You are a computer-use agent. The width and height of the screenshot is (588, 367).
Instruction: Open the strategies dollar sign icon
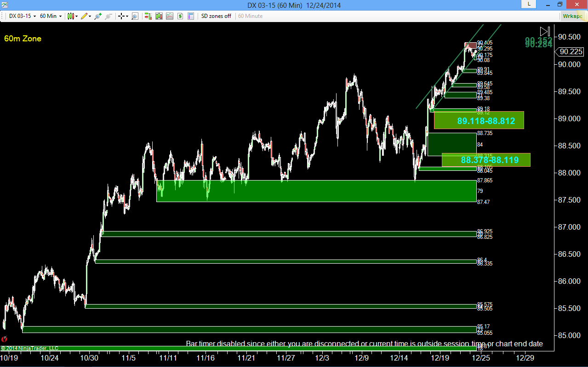(180, 16)
